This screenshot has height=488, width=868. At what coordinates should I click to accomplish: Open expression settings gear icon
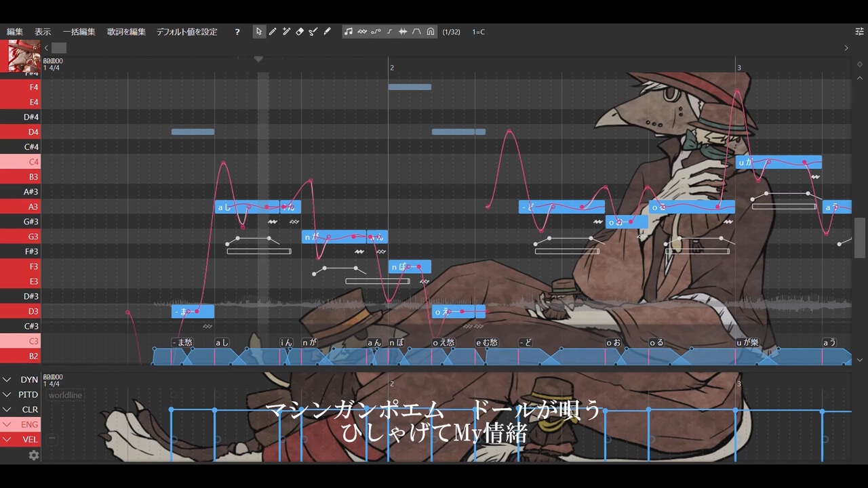pyautogui.click(x=33, y=455)
